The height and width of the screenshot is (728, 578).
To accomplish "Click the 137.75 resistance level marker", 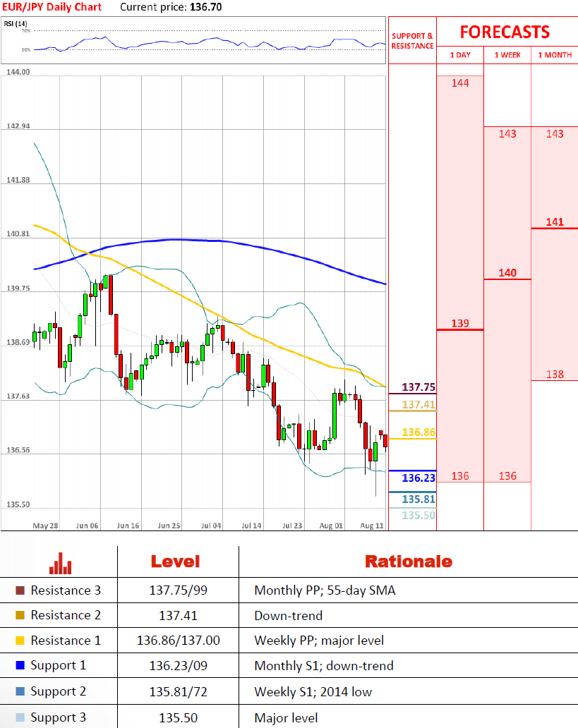I will [419, 387].
